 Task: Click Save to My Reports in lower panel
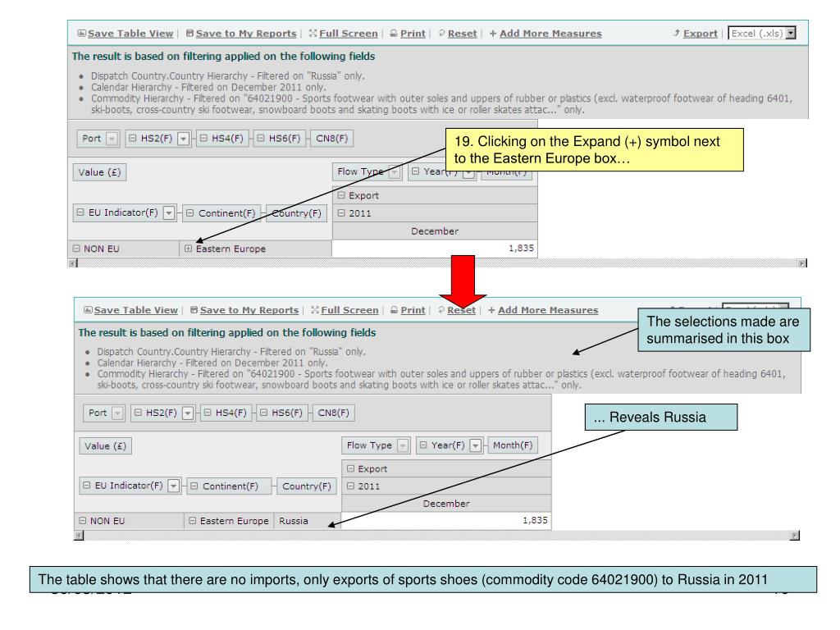point(249,310)
